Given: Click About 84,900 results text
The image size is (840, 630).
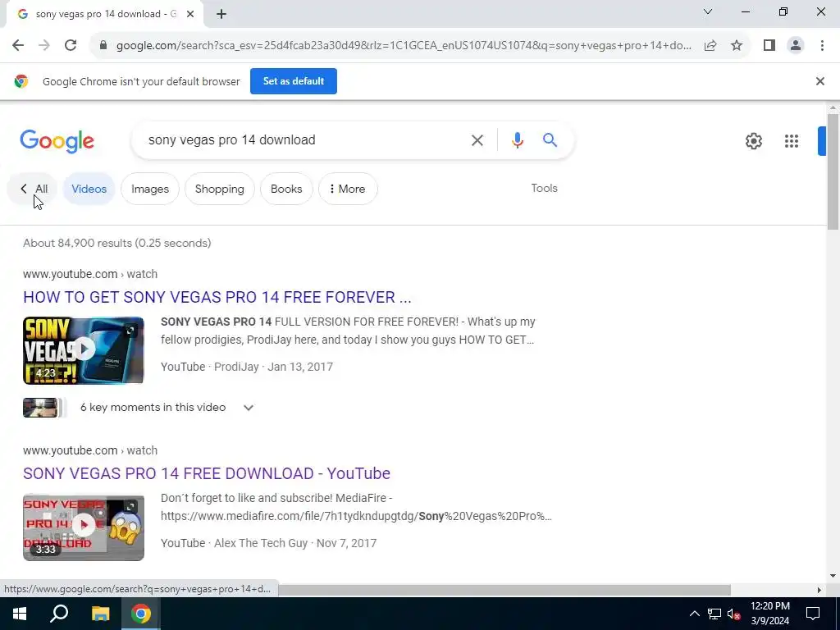Looking at the screenshot, I should tap(116, 243).
